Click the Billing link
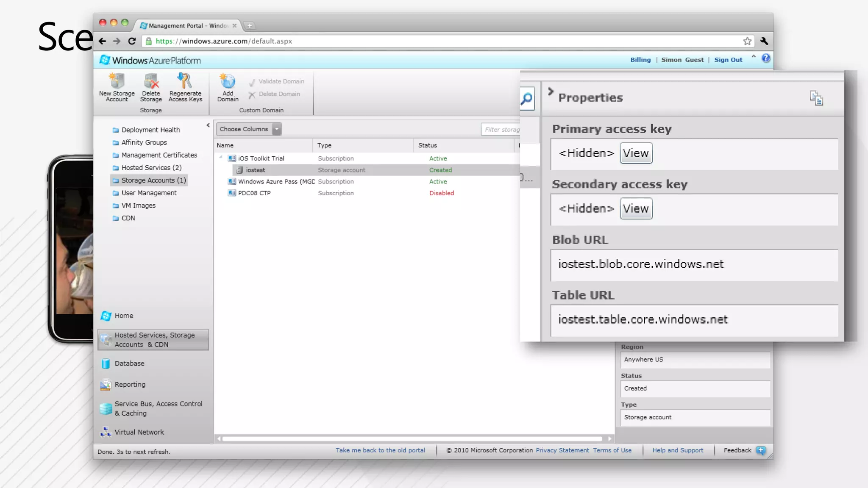This screenshot has height=488, width=868. (640, 60)
